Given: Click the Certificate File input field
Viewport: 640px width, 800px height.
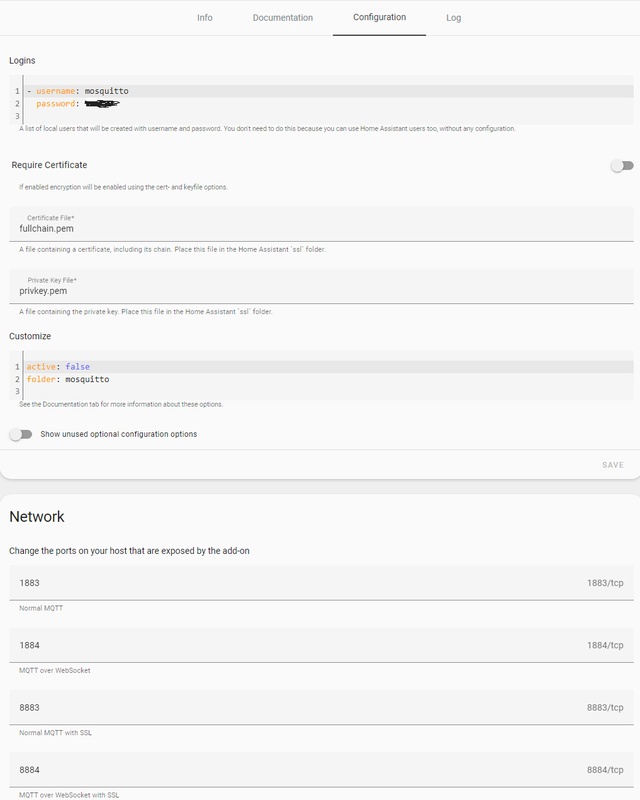Looking at the screenshot, I should click(320, 228).
